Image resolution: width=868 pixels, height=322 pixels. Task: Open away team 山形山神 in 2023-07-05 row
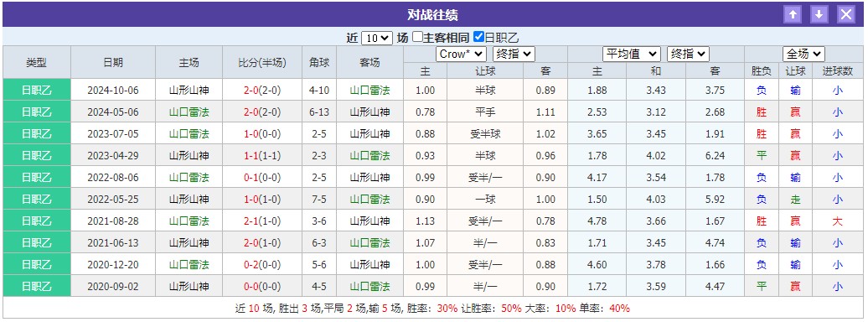369,133
